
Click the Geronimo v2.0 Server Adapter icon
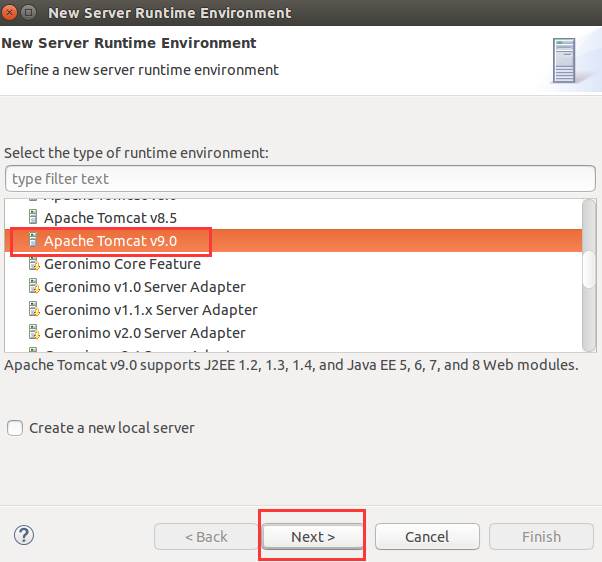34,333
